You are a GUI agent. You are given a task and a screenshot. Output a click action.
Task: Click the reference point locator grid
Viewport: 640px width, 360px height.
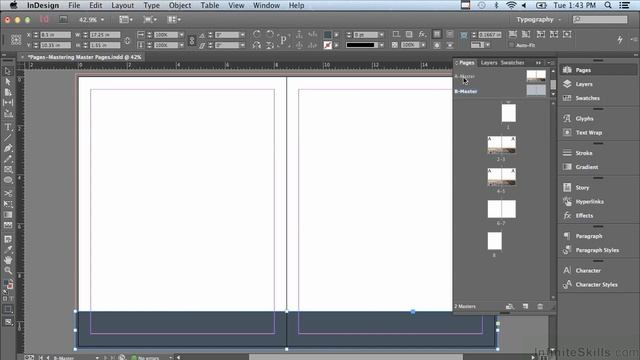coord(16,40)
